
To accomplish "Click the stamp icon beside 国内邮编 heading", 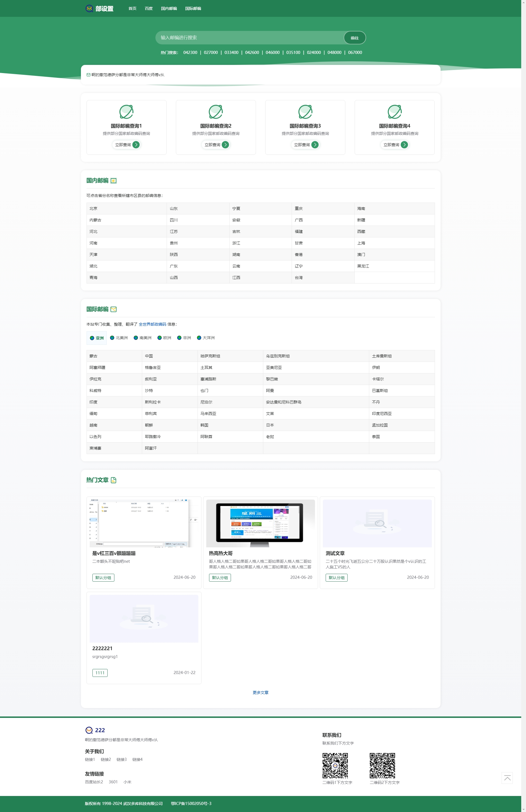I will point(114,181).
